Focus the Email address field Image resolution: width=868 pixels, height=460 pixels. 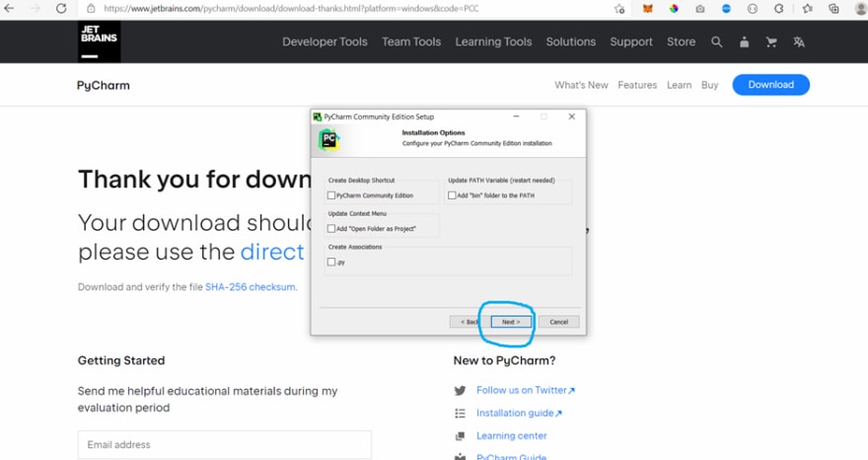tap(225, 444)
